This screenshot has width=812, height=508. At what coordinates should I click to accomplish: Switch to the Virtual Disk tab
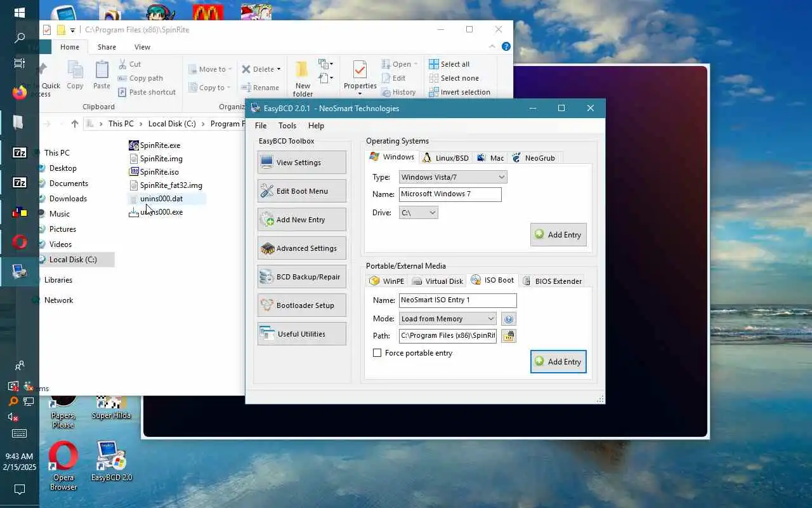coord(437,281)
